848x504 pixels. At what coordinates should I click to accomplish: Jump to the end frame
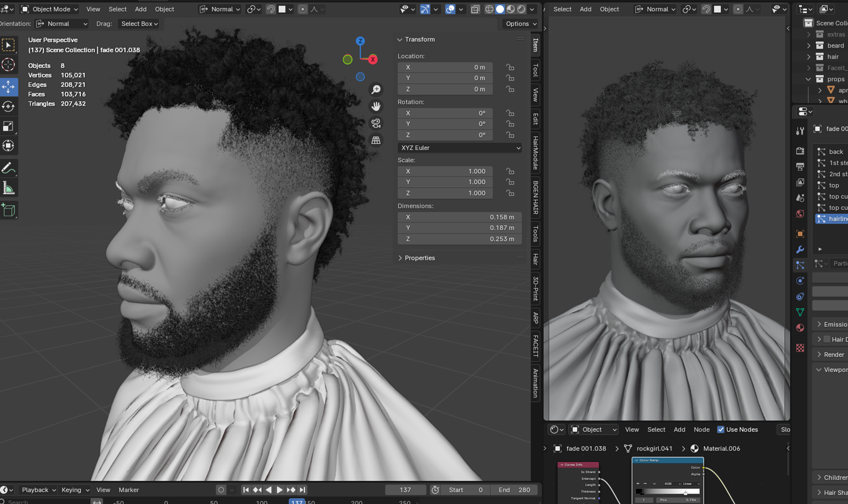[303, 490]
